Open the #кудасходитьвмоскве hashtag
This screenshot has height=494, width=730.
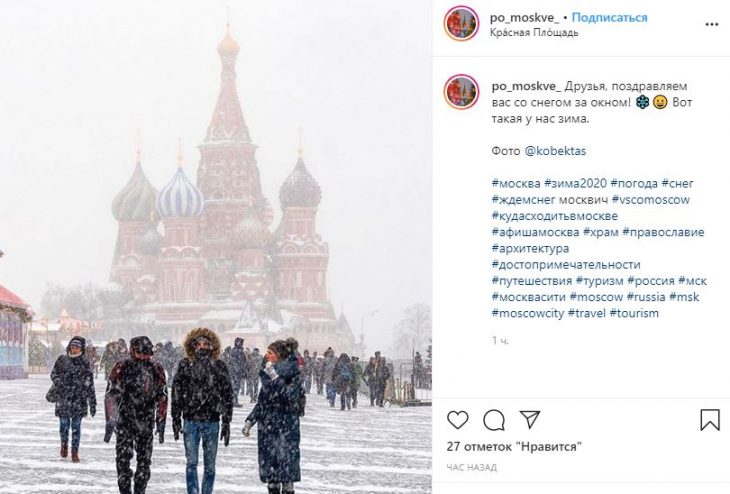pos(554,216)
